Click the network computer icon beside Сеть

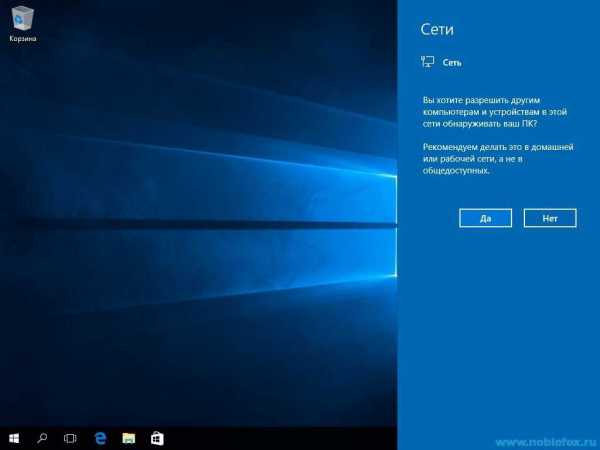[427, 62]
